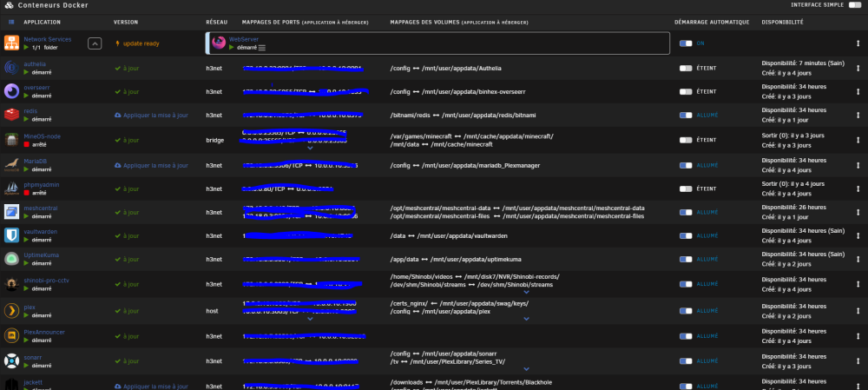This screenshot has width=868, height=390.
Task: Click the MineOS-node container icon
Action: tap(11, 140)
